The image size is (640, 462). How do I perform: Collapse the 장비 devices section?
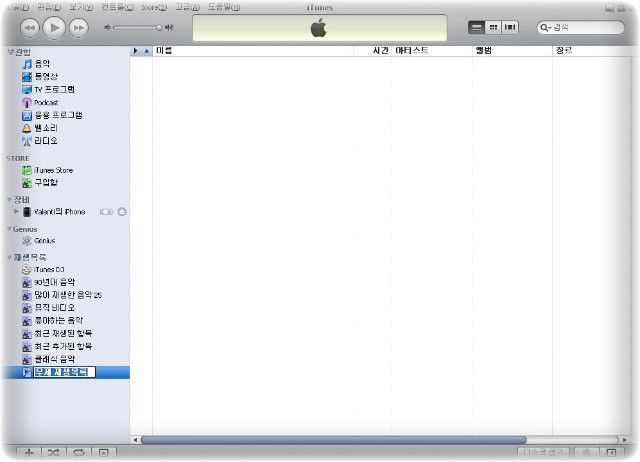(9, 199)
